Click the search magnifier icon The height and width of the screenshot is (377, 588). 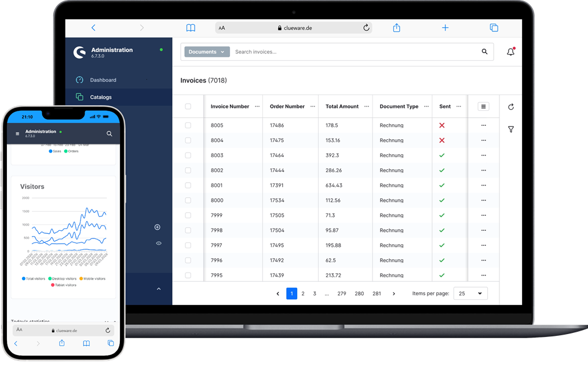(484, 52)
